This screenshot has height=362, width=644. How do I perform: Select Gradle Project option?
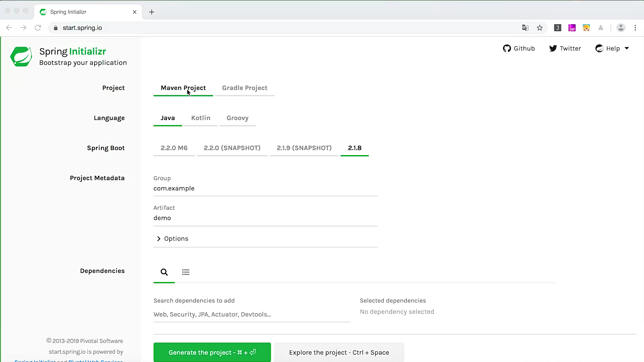tap(245, 88)
